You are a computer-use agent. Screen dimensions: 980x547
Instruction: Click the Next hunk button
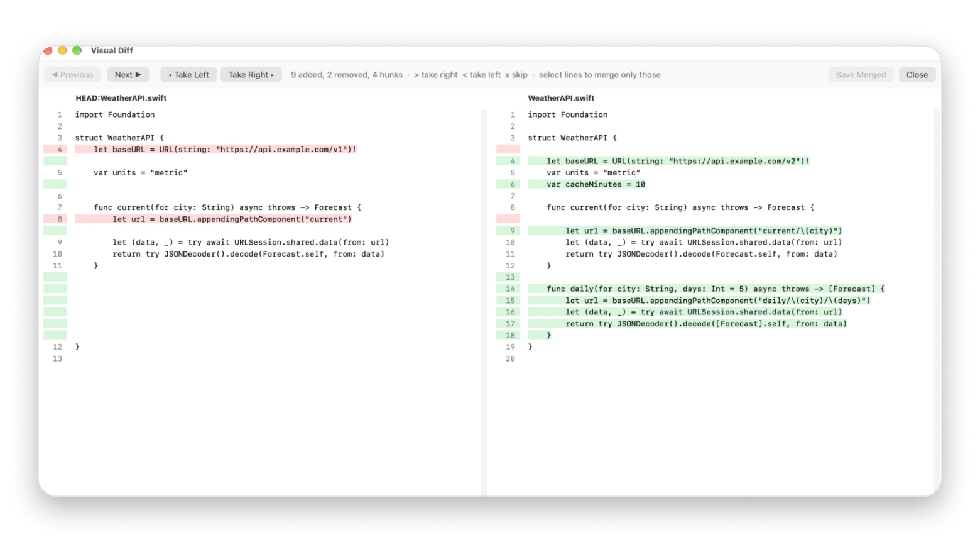coord(128,75)
